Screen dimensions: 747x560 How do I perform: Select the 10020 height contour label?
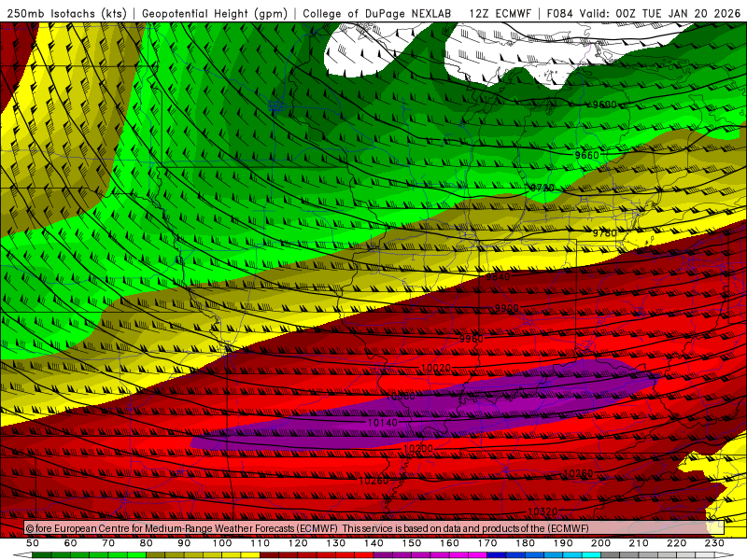436,368
